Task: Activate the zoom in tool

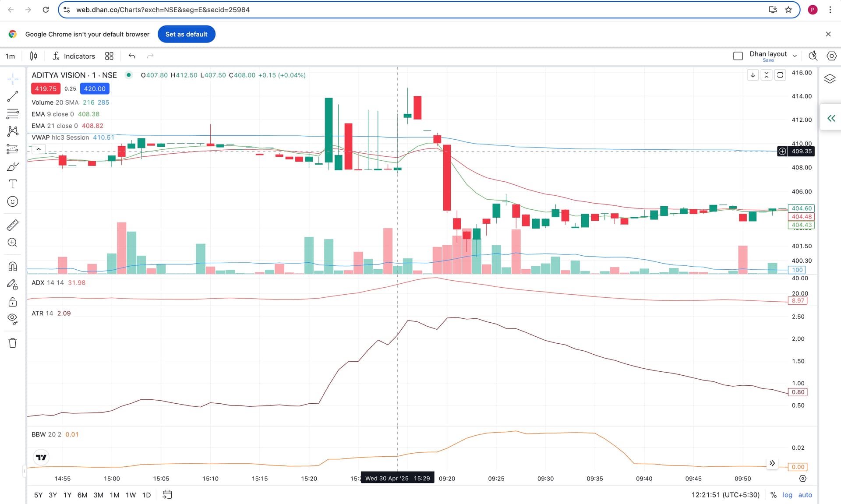Action: point(13,243)
